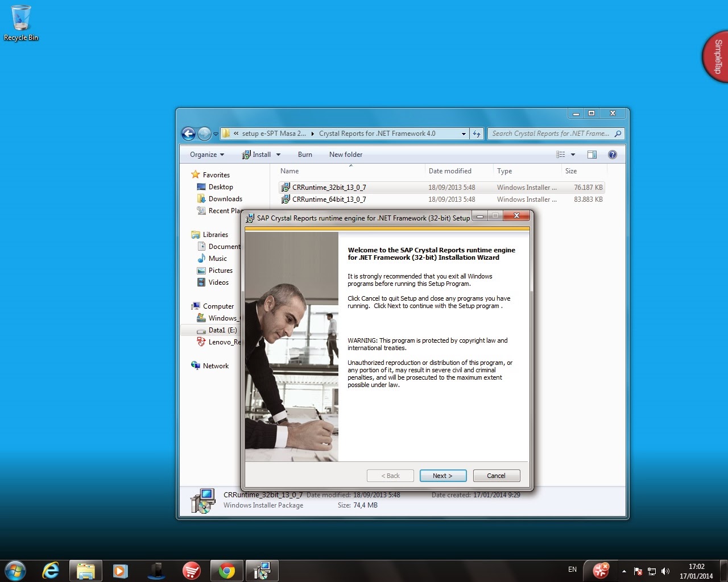Sort by Name column header

point(351,171)
